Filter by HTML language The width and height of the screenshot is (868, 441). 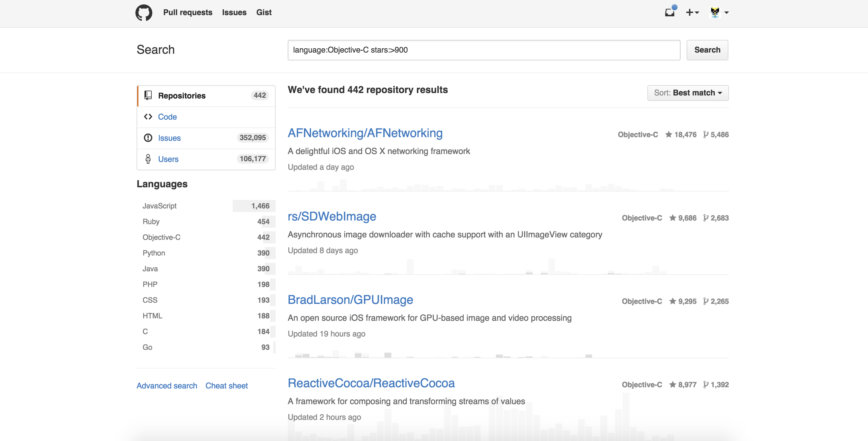[x=206, y=316]
